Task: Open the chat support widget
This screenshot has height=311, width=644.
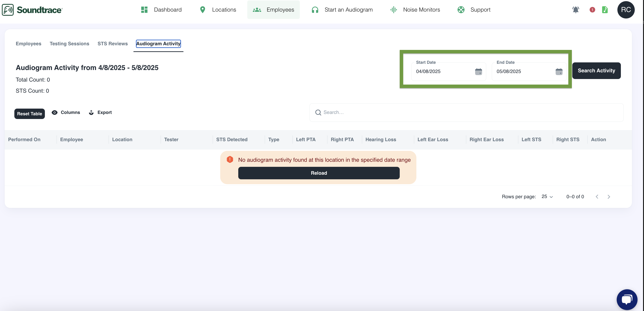Action: 627,299
